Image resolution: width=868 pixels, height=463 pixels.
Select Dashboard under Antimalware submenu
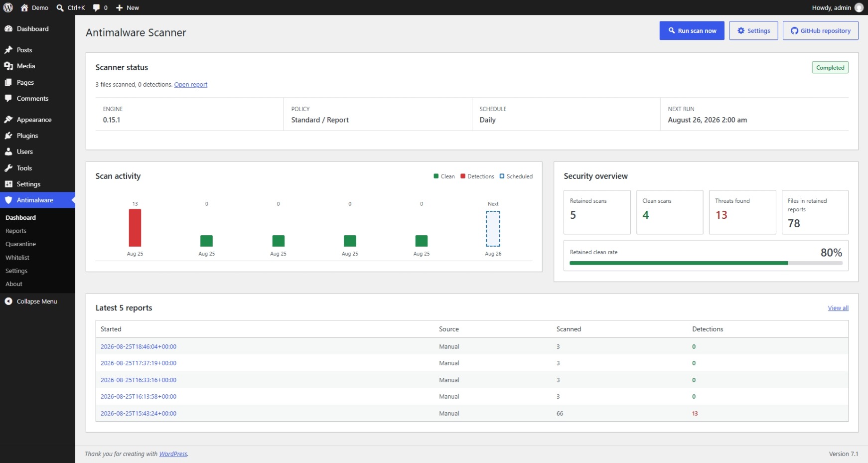(x=20, y=217)
